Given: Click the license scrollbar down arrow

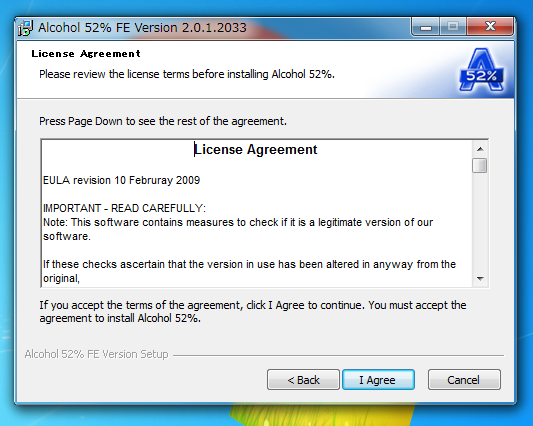Looking at the screenshot, I should point(480,278).
